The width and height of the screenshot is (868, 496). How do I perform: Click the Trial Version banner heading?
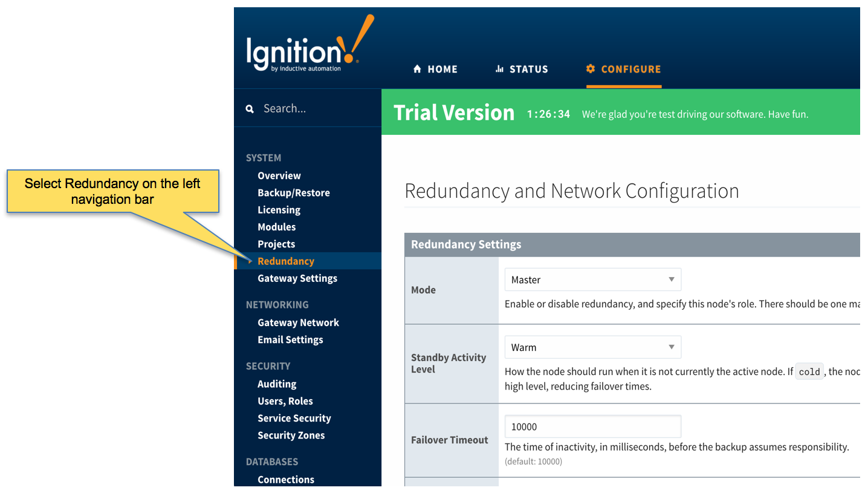pos(454,113)
